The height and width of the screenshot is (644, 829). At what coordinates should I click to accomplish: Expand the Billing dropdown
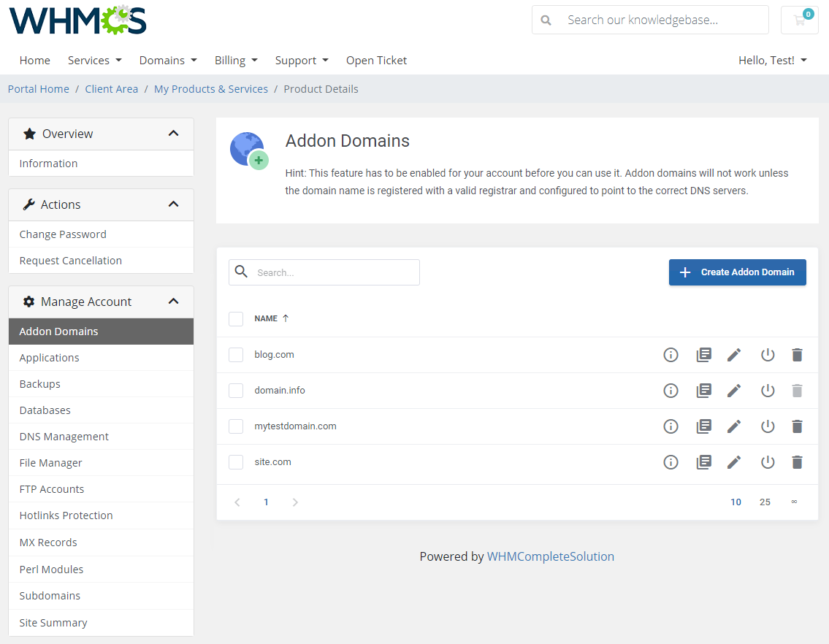(236, 60)
